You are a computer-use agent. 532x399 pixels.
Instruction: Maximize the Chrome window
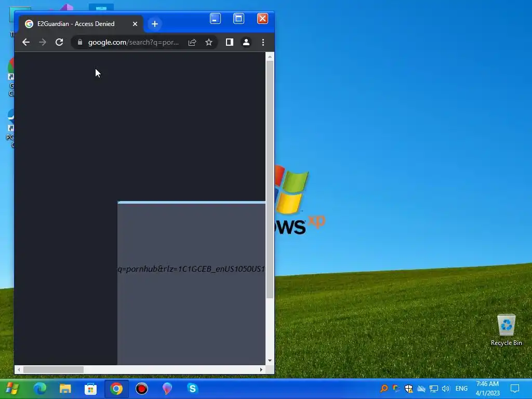(239, 18)
